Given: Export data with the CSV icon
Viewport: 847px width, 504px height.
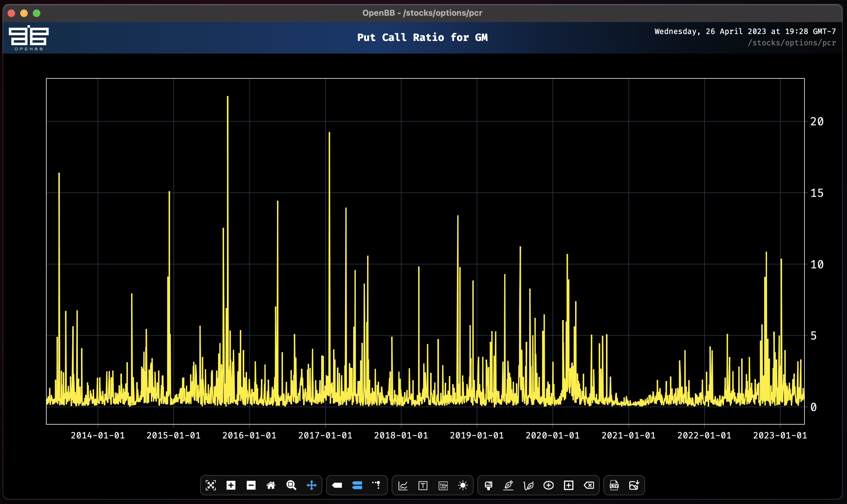Looking at the screenshot, I should (x=614, y=485).
